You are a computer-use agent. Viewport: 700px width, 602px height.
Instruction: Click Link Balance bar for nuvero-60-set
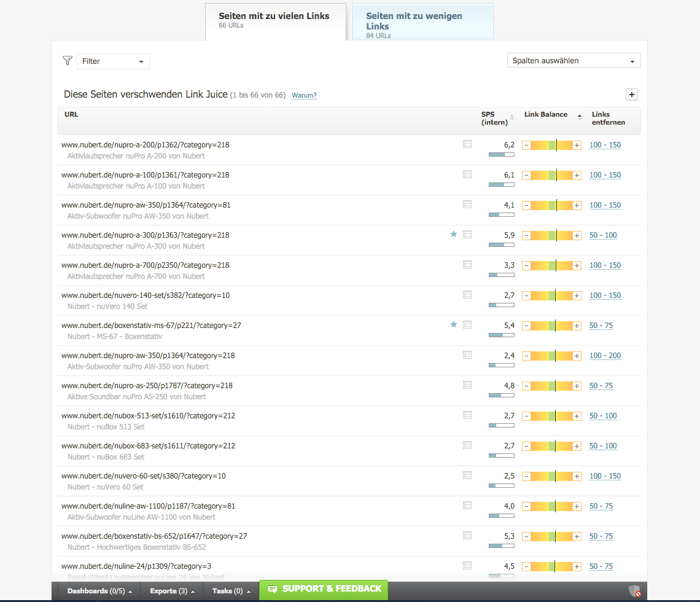coord(552,476)
